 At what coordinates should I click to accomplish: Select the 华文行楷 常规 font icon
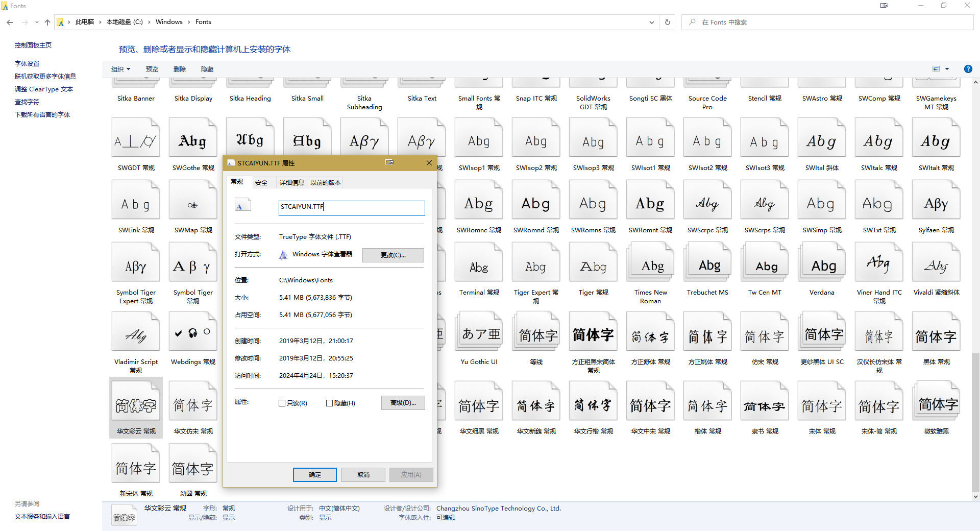[x=593, y=401]
